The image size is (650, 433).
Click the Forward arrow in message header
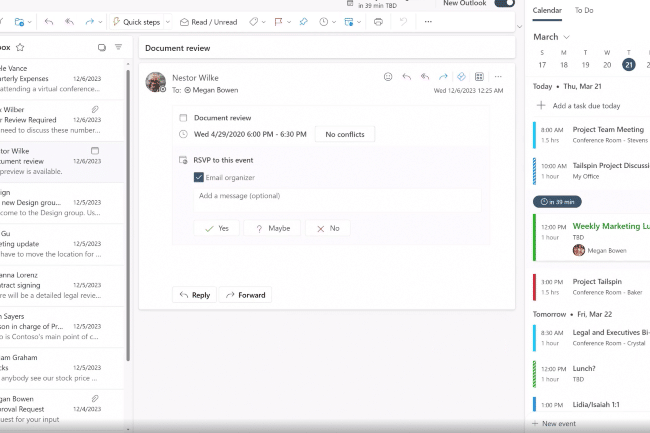point(443,77)
